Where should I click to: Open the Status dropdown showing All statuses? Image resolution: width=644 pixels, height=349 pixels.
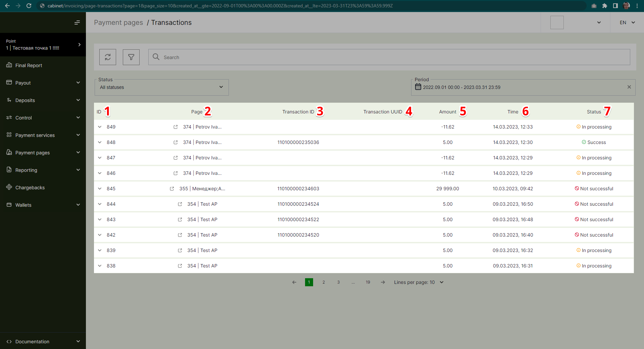pyautogui.click(x=162, y=87)
